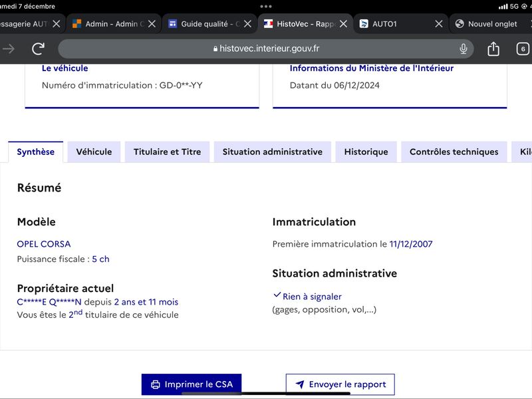Open the Véhicule tab
The image size is (532, 399).
[94, 152]
